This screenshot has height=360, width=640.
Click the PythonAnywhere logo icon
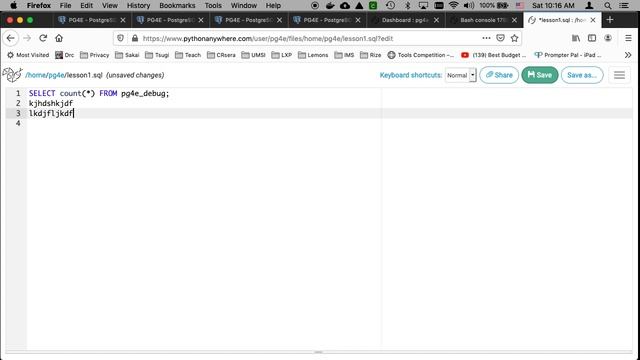(x=12, y=75)
